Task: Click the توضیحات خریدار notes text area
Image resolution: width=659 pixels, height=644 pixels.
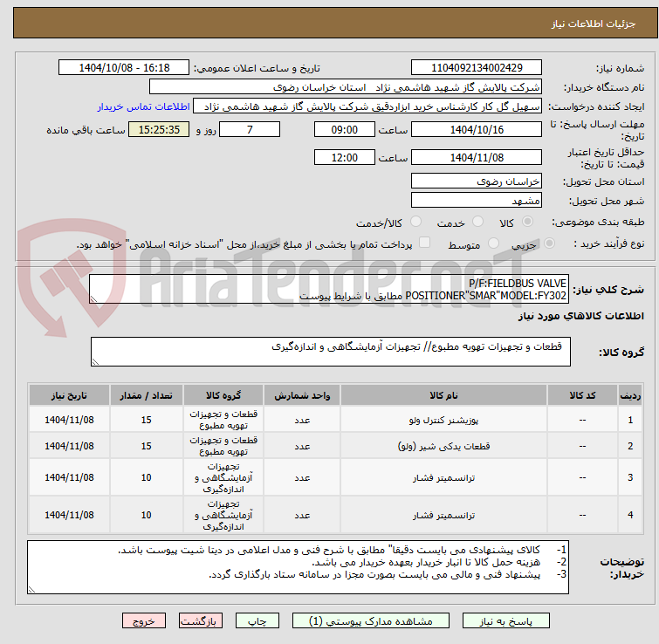Action: click(298, 566)
